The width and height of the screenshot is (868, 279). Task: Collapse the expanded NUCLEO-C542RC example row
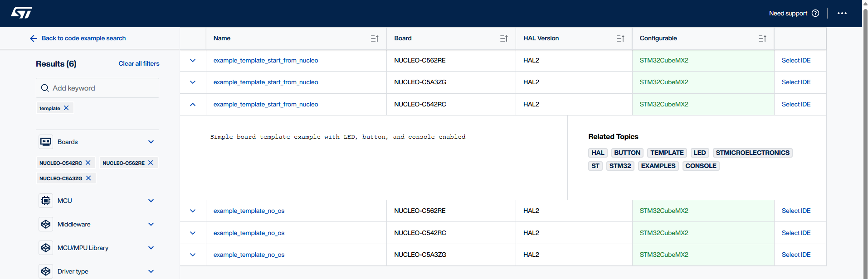[x=193, y=104]
